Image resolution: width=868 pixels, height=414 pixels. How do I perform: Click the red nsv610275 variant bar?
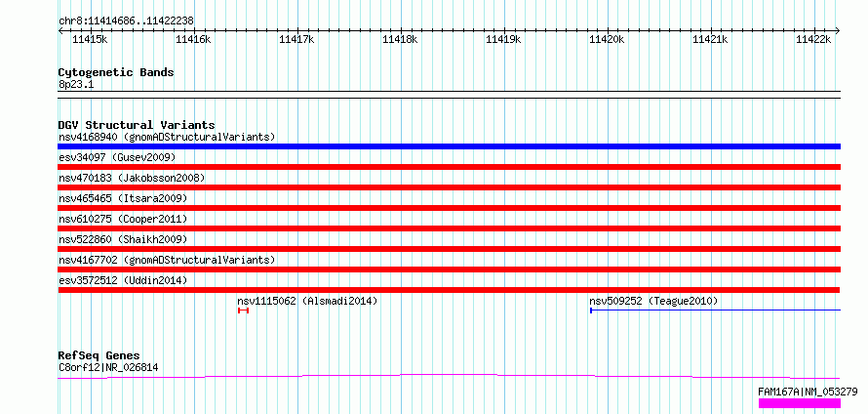pyautogui.click(x=449, y=228)
